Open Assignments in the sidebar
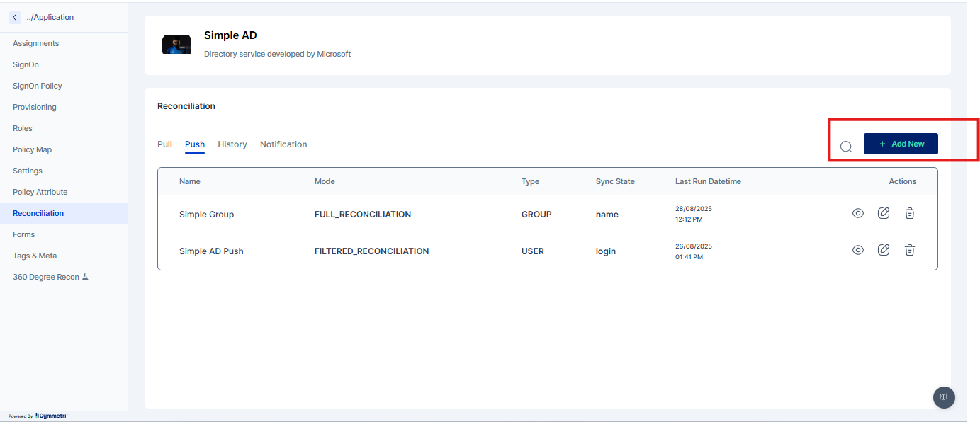The height and width of the screenshot is (422, 980). click(x=36, y=43)
